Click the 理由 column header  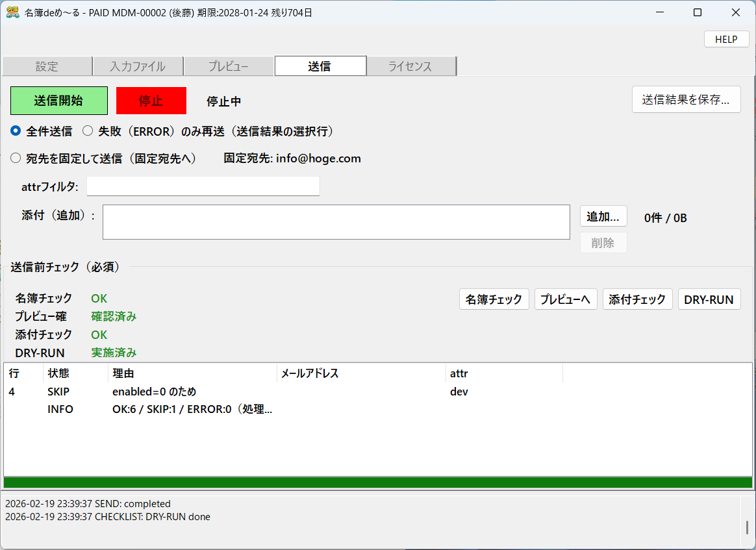pos(192,373)
